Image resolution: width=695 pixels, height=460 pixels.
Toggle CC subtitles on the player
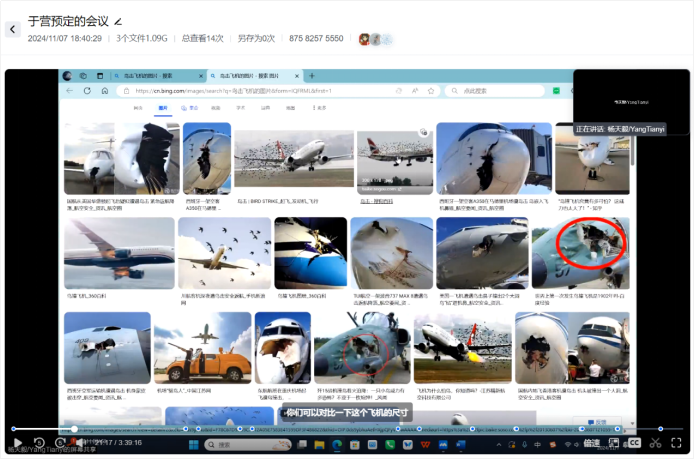(x=634, y=442)
